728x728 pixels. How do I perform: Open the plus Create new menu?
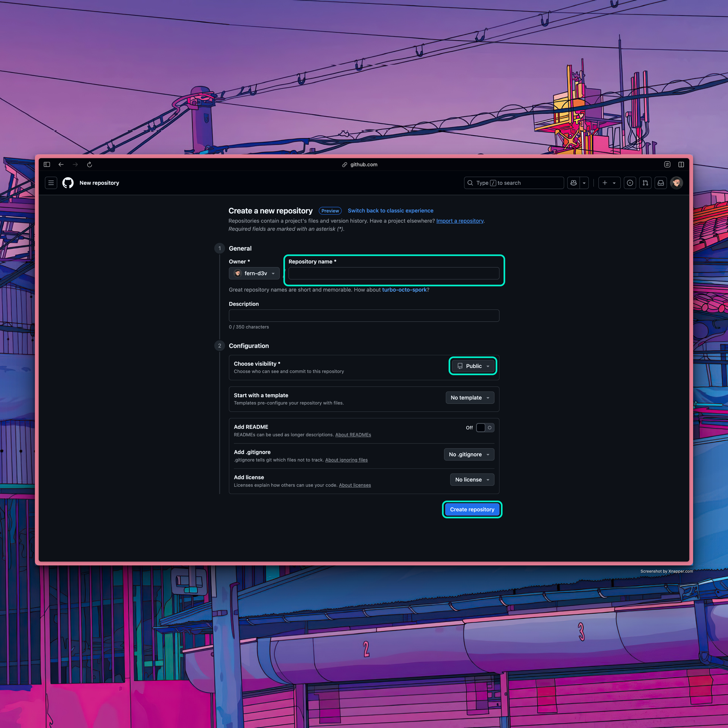(609, 183)
